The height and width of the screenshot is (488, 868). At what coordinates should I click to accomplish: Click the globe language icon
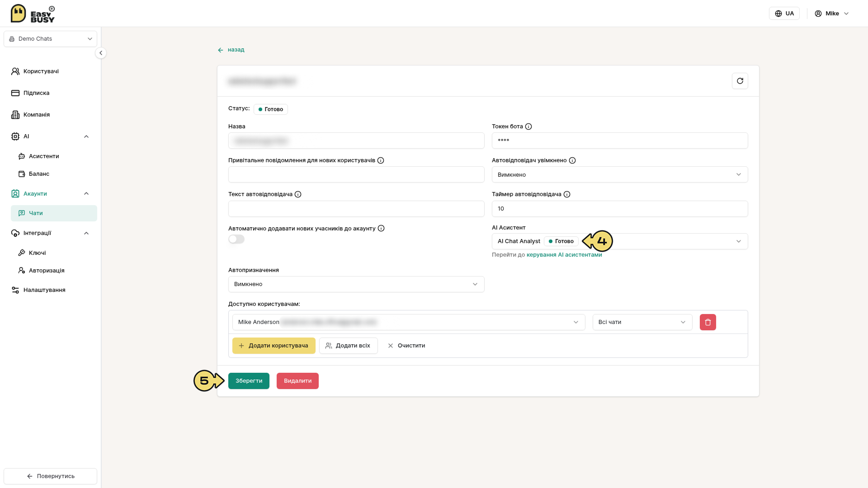click(778, 14)
